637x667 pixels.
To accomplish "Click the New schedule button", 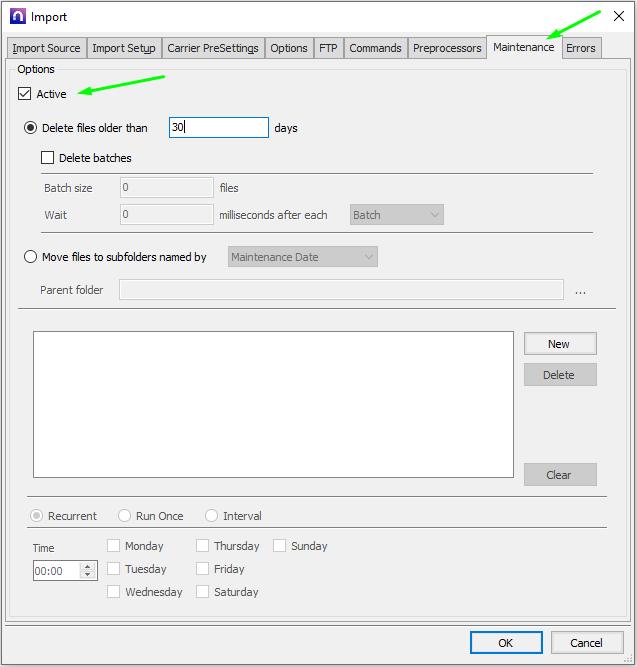I will [x=559, y=344].
